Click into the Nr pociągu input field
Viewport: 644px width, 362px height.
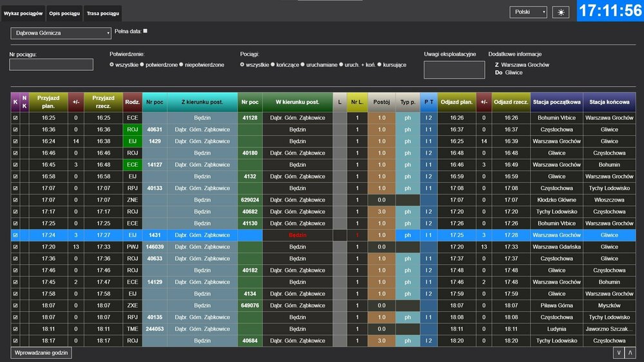point(42,64)
